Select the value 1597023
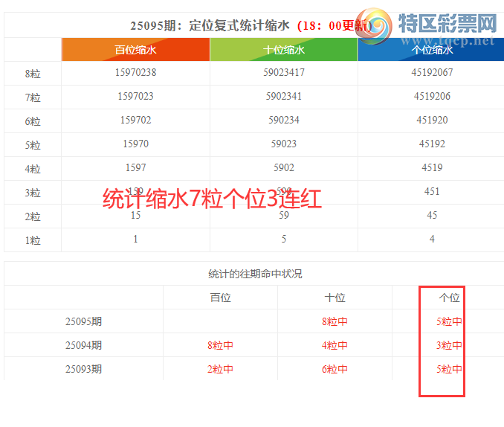 tap(135, 96)
